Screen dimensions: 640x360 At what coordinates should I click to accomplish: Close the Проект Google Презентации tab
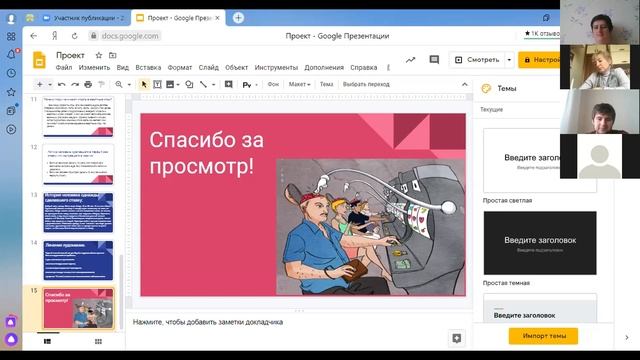[x=217, y=18]
